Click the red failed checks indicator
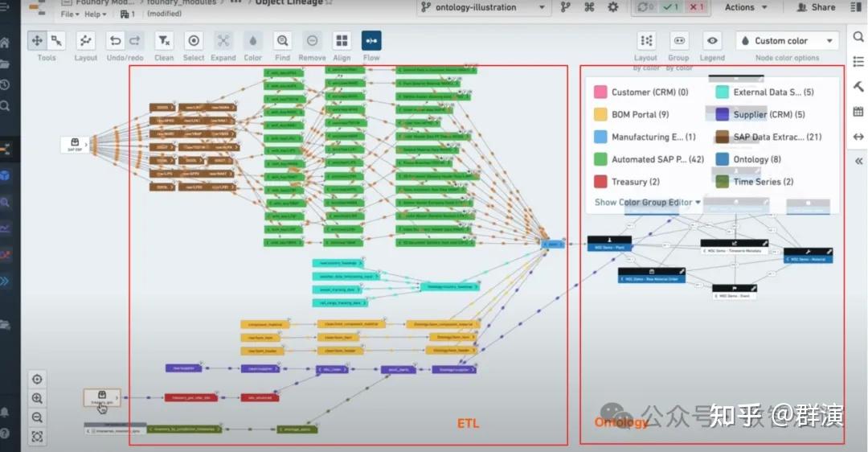 pyautogui.click(x=696, y=7)
